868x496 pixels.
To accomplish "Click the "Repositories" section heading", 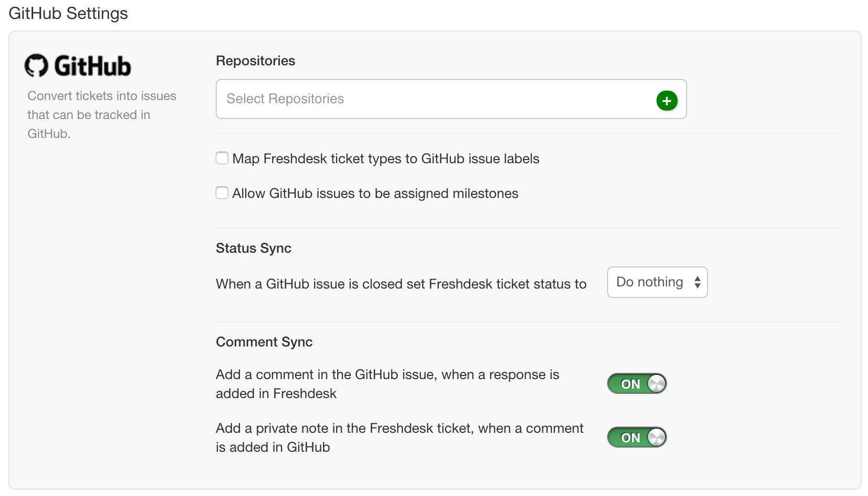I will [x=255, y=61].
